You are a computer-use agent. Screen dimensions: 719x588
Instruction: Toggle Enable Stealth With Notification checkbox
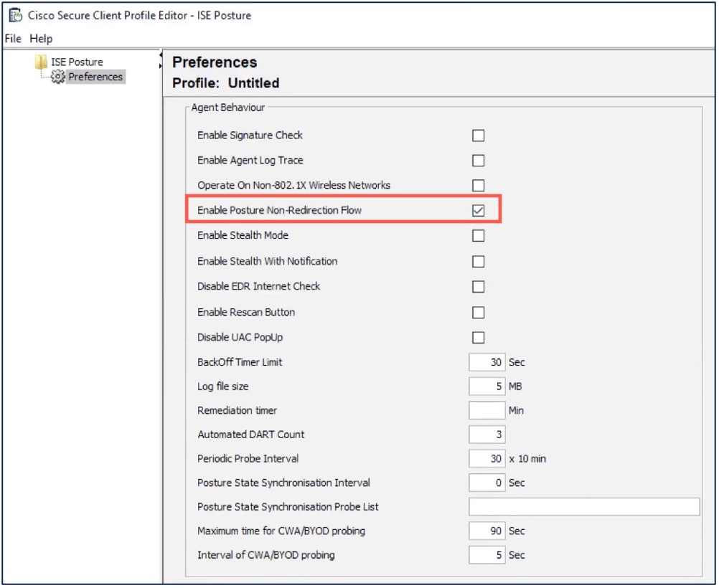[479, 261]
